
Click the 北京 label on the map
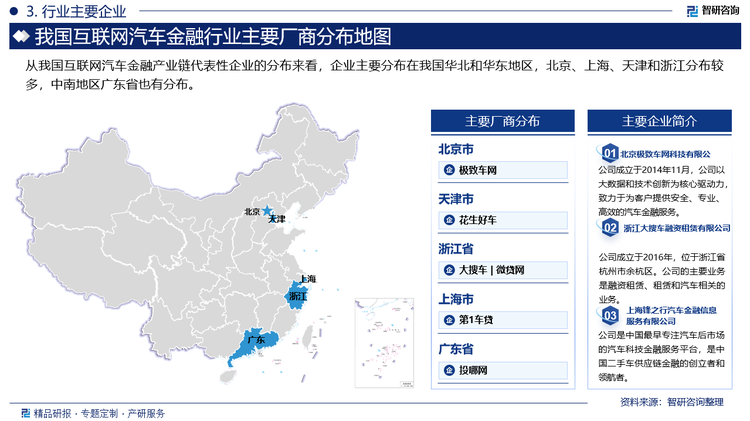click(x=252, y=211)
